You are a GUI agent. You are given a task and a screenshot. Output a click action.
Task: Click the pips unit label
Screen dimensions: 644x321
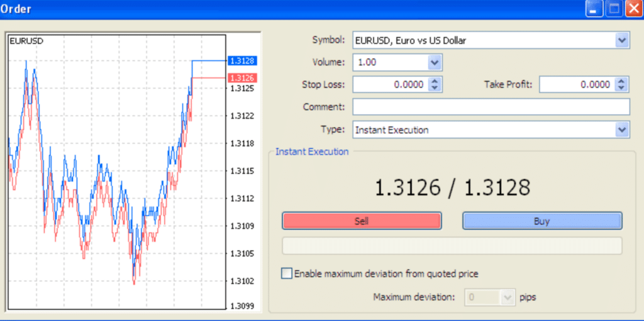pyautogui.click(x=528, y=296)
